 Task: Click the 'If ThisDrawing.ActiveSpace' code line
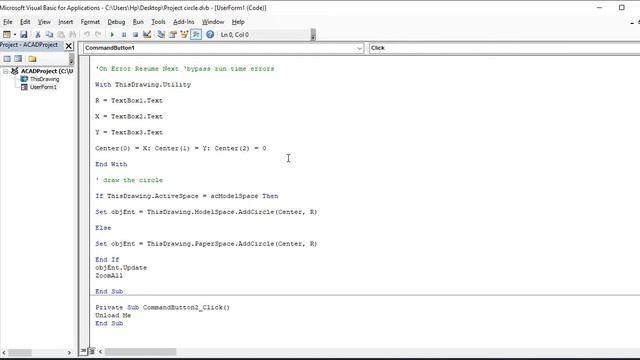click(x=187, y=196)
